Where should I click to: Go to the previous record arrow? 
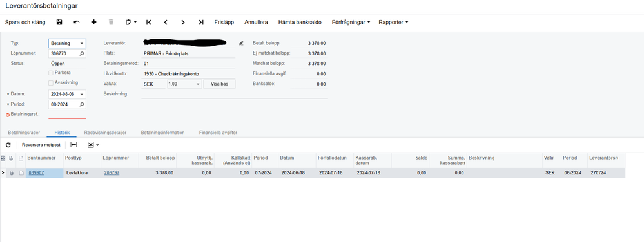pos(166,22)
